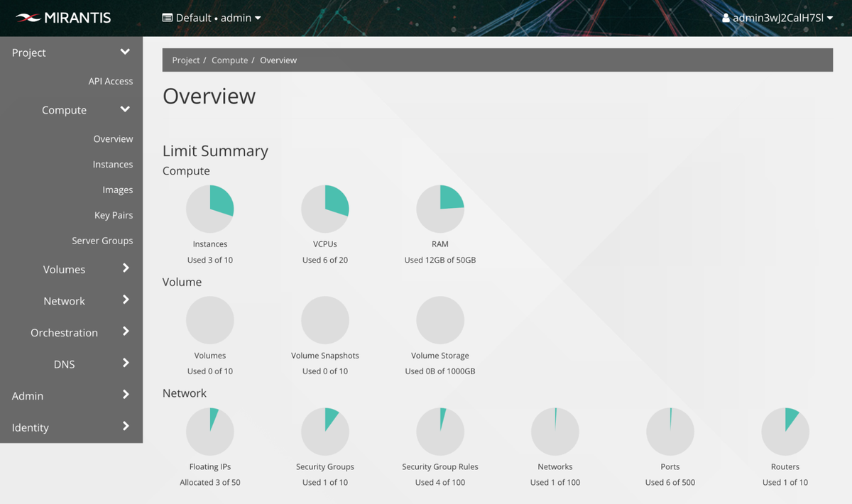Click the 'Allocated 3 of 50' text
Screen dimensions: 852x504
coord(210,483)
